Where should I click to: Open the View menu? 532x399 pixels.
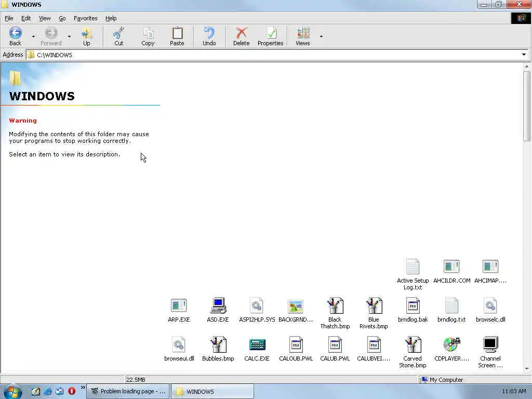coord(45,18)
